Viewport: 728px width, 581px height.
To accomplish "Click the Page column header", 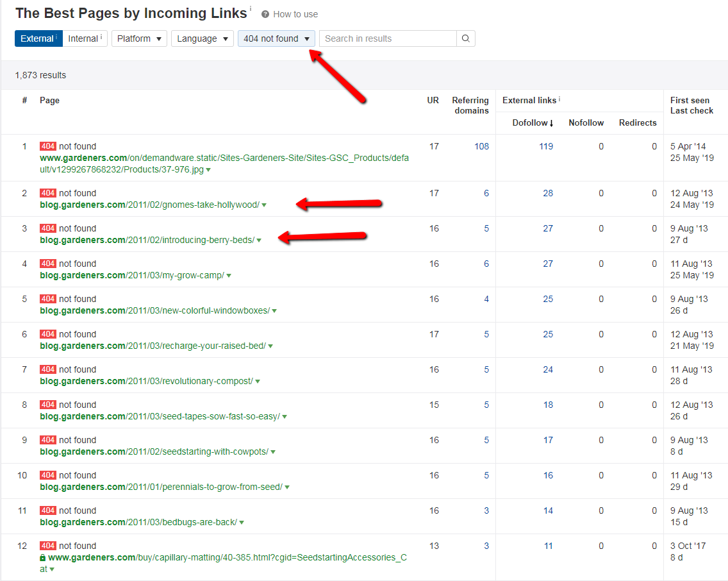I will coord(50,100).
